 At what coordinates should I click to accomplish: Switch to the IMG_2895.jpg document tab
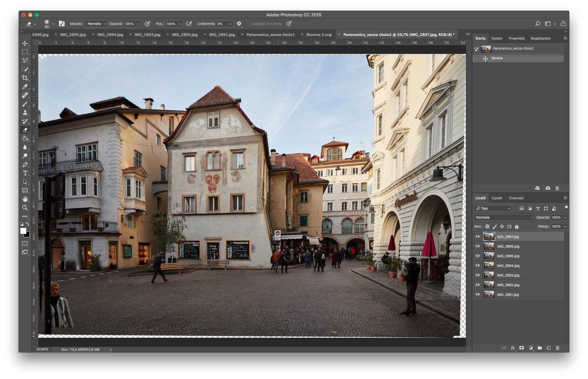point(73,35)
